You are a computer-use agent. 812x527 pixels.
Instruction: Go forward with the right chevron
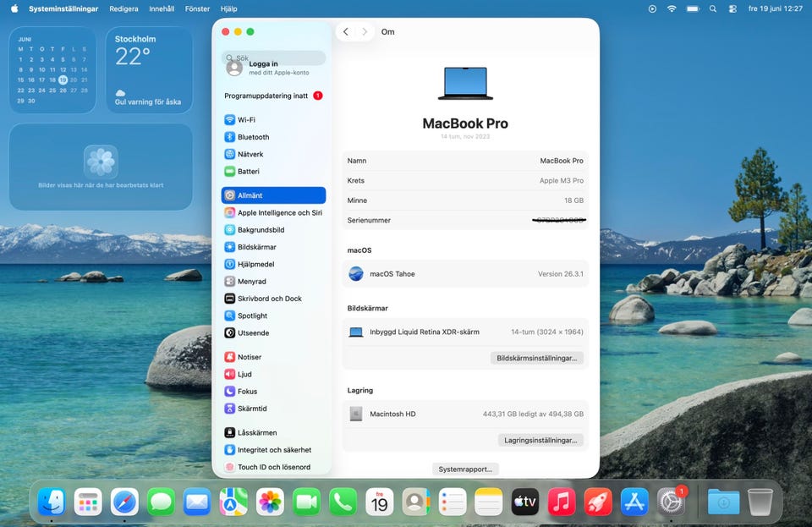pos(365,31)
